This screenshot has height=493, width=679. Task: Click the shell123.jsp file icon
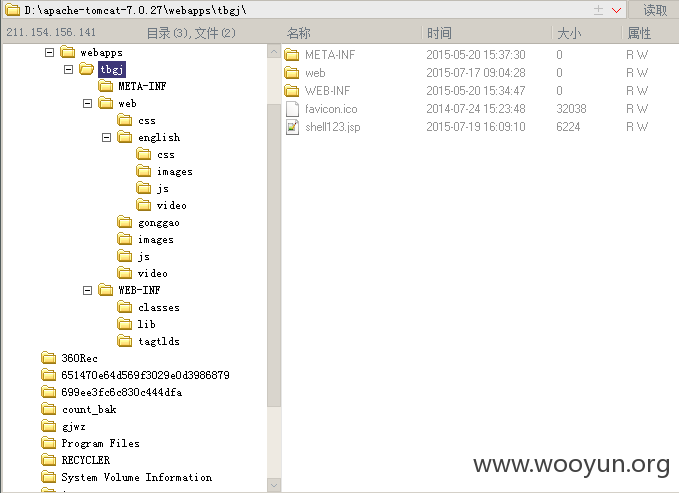pyautogui.click(x=292, y=127)
